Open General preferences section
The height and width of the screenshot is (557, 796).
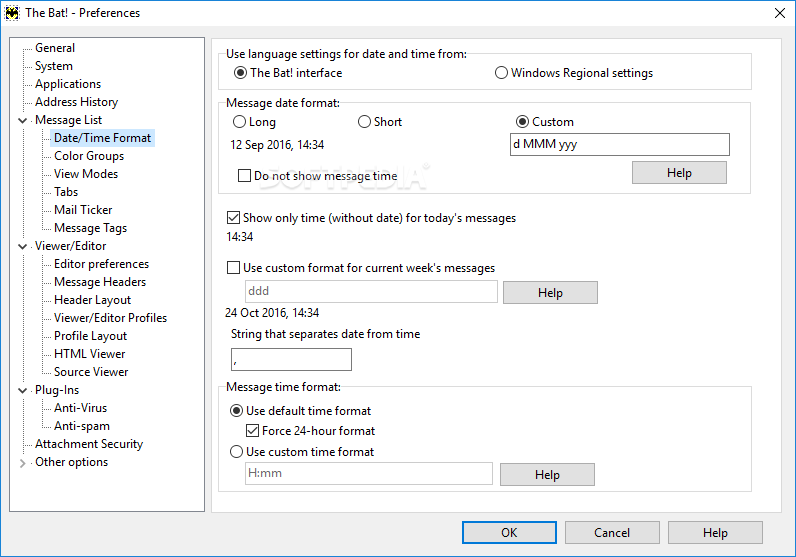55,48
